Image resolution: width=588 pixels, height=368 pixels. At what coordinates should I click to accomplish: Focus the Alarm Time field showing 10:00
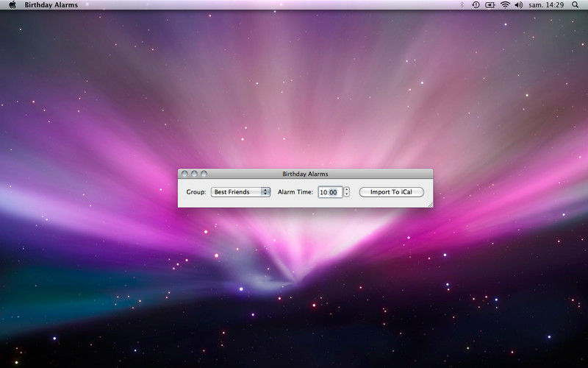click(330, 192)
